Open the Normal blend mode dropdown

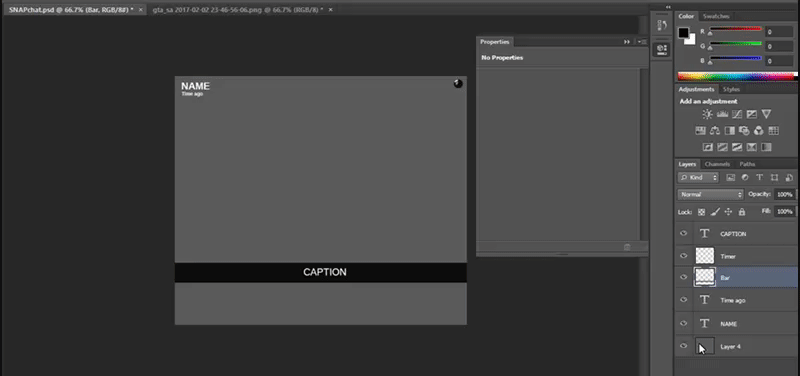(x=711, y=194)
